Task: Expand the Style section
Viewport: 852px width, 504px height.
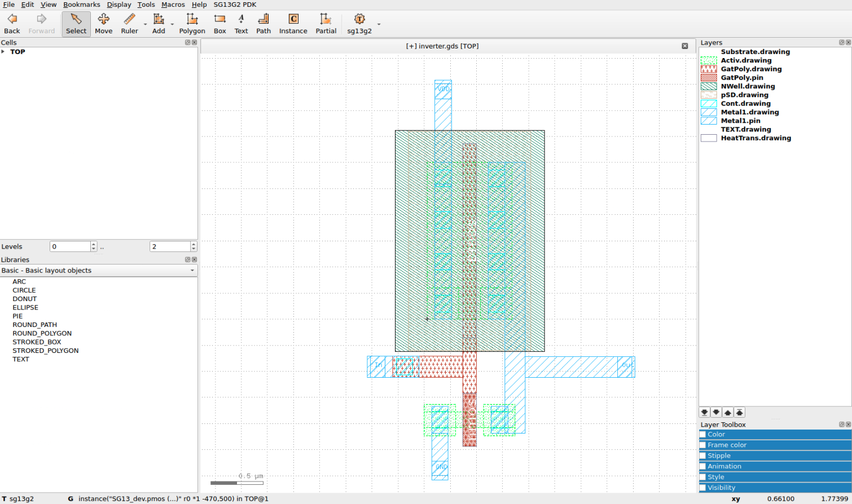Action: 775,478
